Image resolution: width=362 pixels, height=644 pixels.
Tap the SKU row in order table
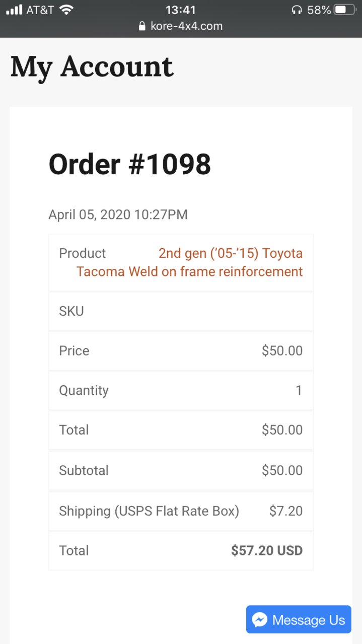(181, 311)
